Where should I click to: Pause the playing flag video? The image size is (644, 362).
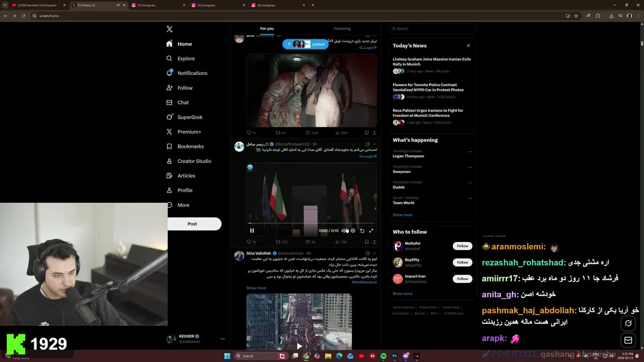tap(252, 231)
